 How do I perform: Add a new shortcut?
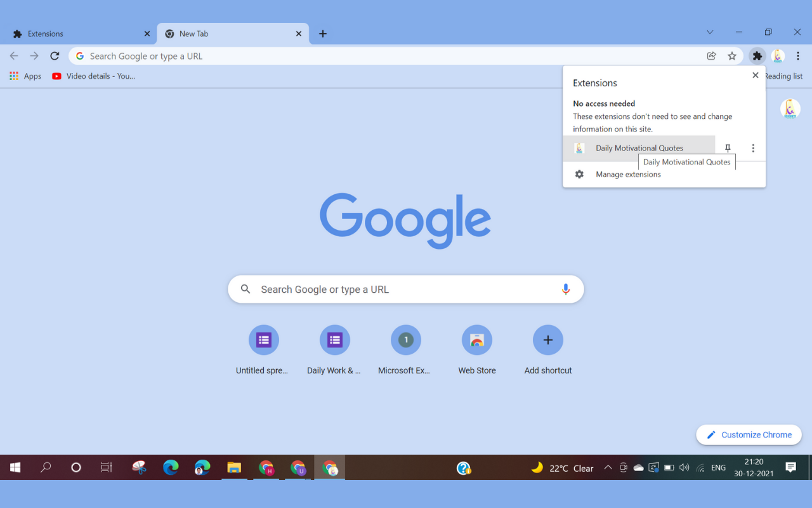point(548,351)
